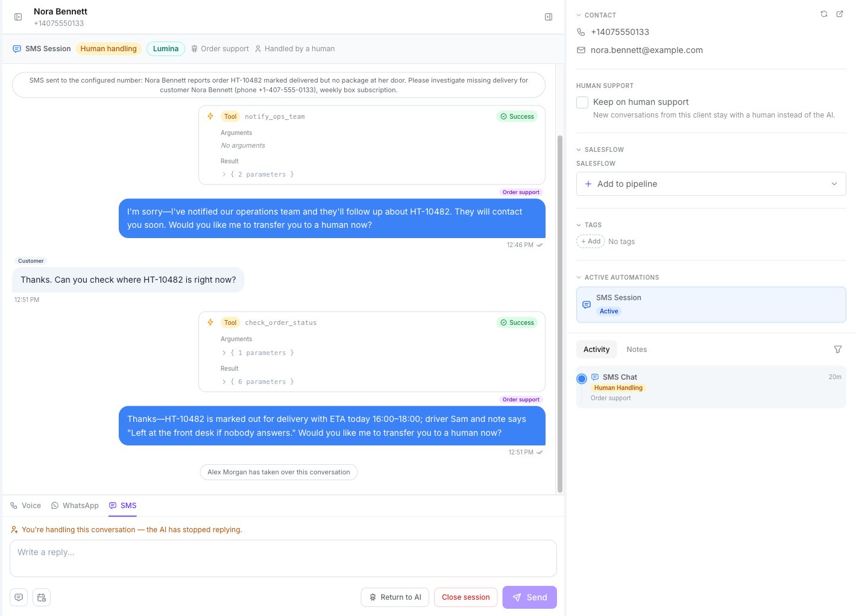Viewport: 856px width, 616px height.
Task: Click the lightning icon for check_order_status tool
Action: pos(210,322)
